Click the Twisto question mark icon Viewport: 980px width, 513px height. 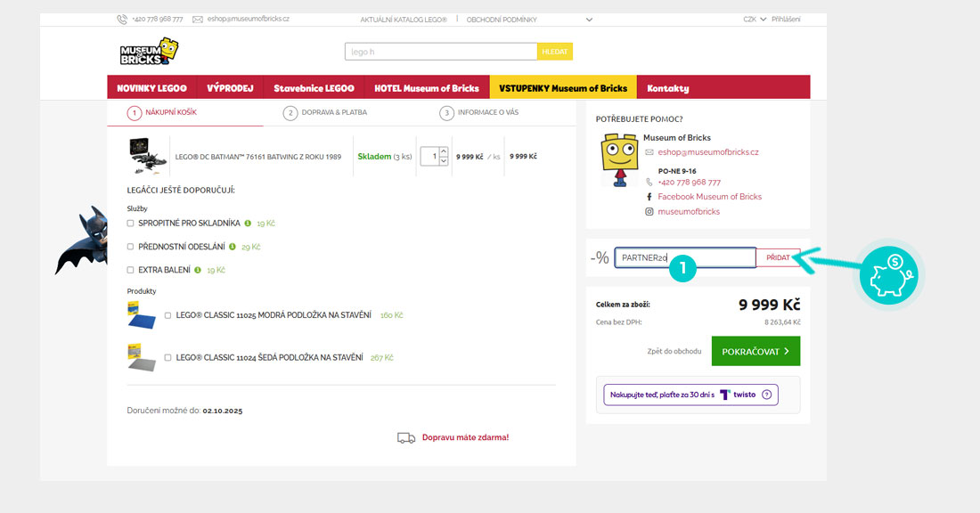point(766,395)
